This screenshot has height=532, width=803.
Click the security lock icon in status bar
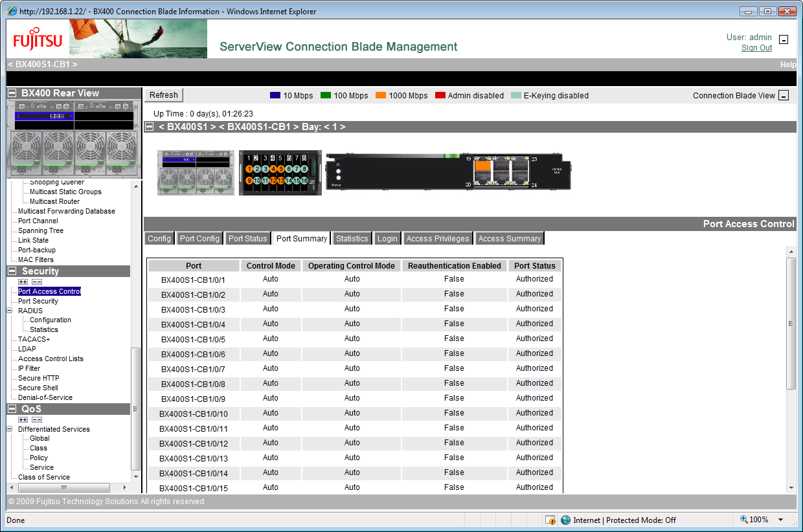click(550, 520)
